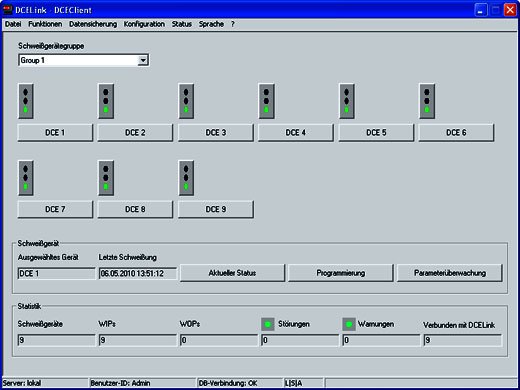Click the Letzte Schweißung date field
This screenshot has height=390, width=520.
point(138,273)
